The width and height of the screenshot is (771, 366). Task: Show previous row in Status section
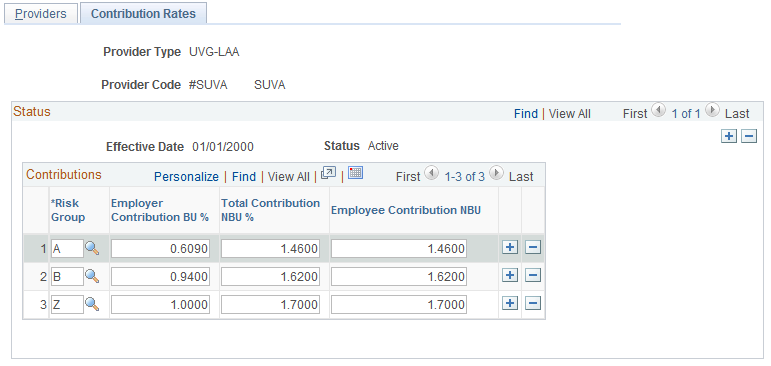pos(659,110)
